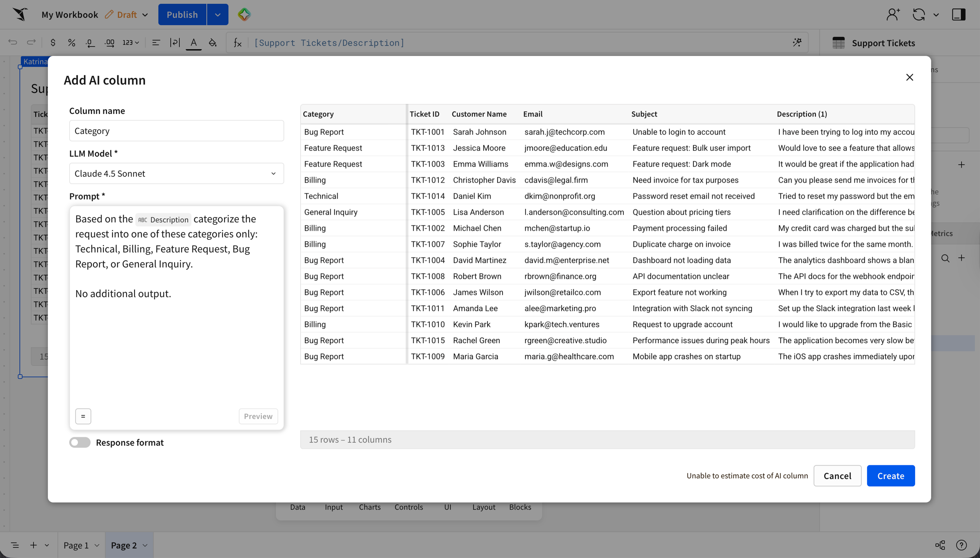Image resolution: width=980 pixels, height=558 pixels.
Task: Click the Preview button
Action: tap(258, 416)
